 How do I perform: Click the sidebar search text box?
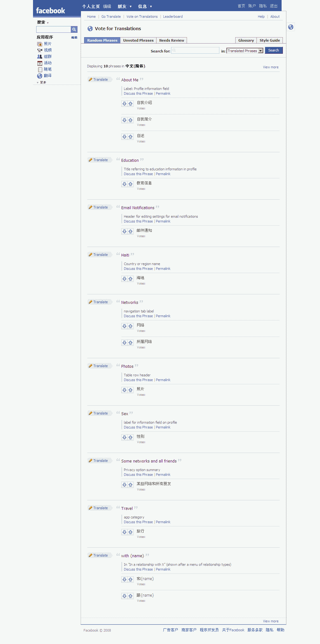click(54, 30)
